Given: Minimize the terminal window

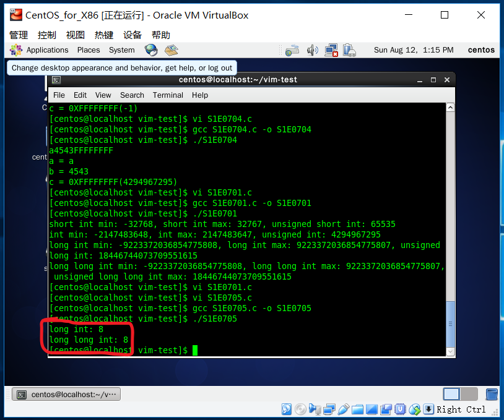Looking at the screenshot, I should tap(419, 80).
